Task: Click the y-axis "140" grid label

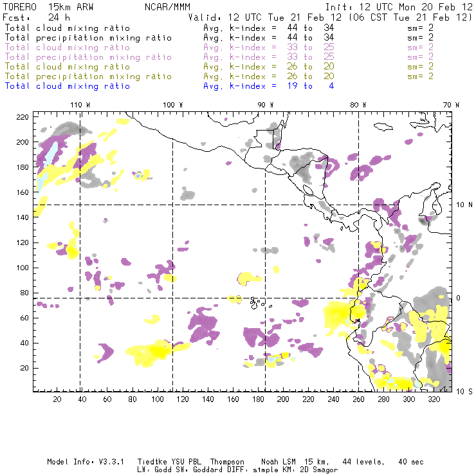Action: (23, 217)
